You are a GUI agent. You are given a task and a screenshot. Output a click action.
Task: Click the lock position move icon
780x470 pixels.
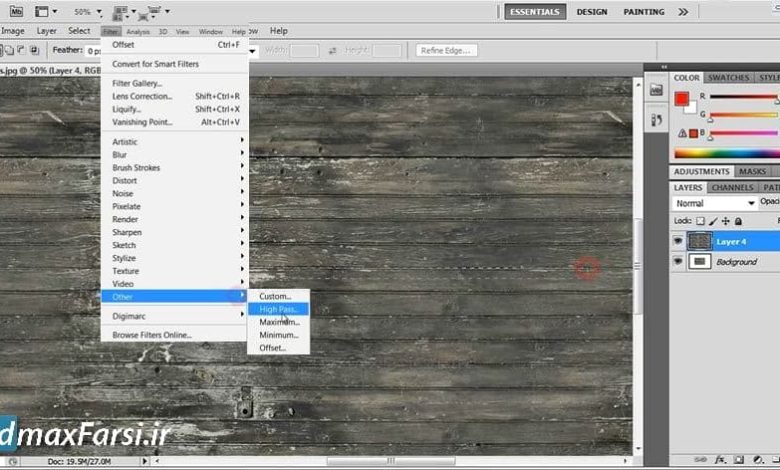(725, 220)
